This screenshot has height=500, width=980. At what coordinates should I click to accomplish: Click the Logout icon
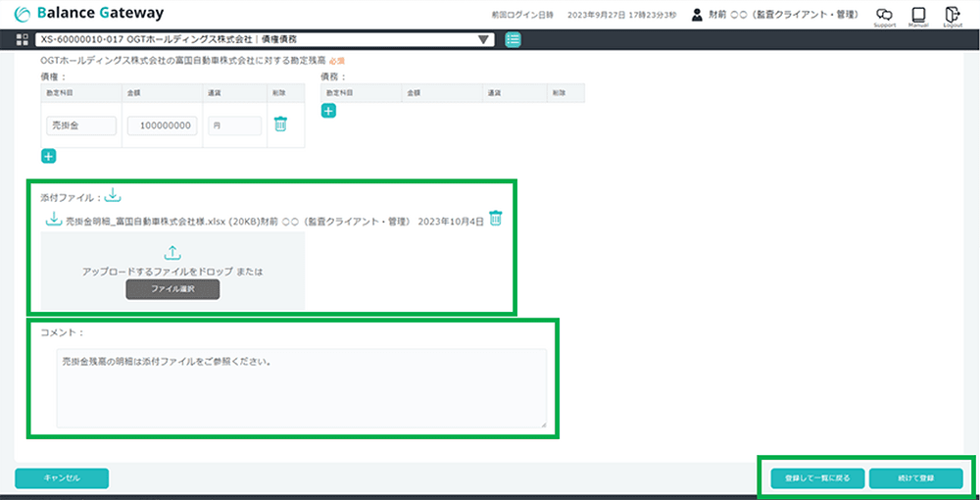(x=952, y=15)
